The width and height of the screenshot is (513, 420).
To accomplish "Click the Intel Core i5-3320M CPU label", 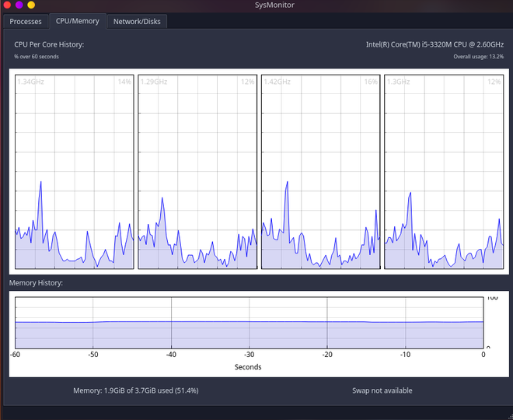I will 434,44.
